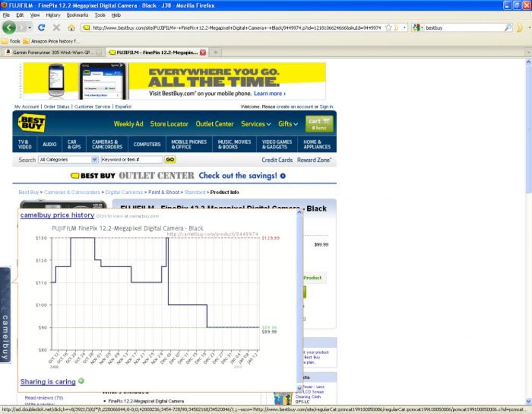Open the Video Games & Gadgets department
The image size is (532, 414).
(277, 144)
